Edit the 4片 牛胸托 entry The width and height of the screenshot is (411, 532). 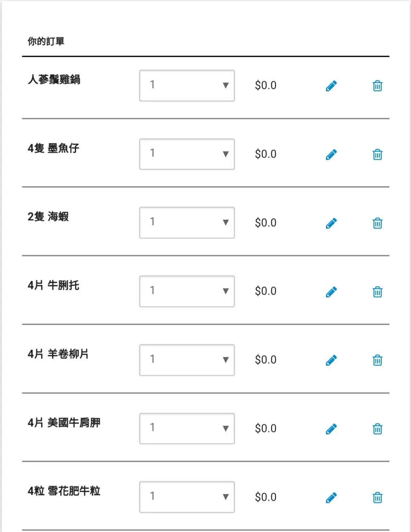coord(331,292)
